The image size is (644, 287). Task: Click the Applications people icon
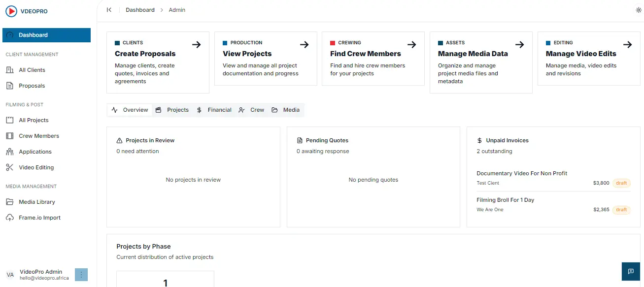(x=10, y=152)
